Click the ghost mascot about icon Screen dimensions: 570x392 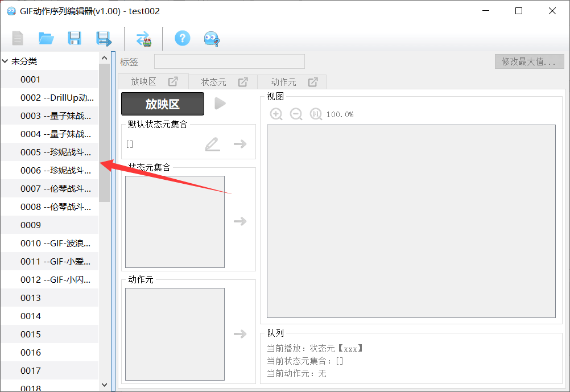click(212, 39)
